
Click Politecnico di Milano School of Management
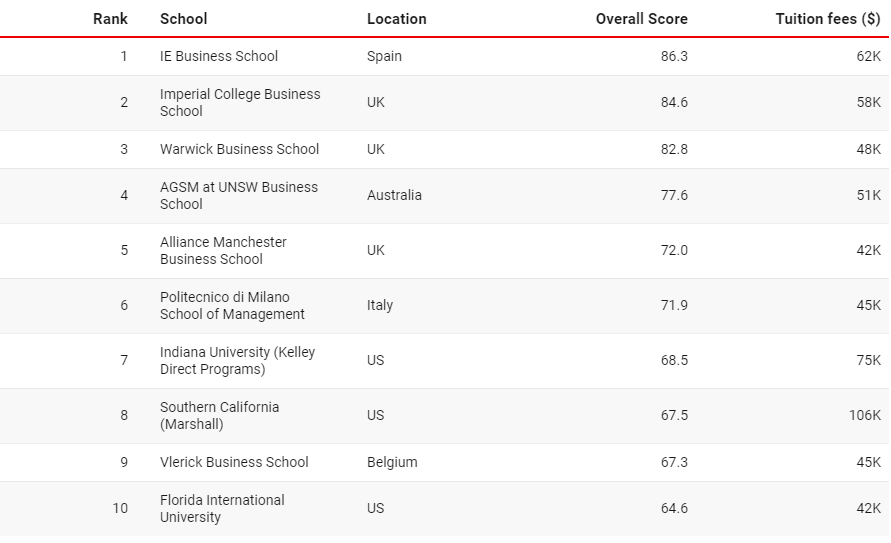click(232, 306)
